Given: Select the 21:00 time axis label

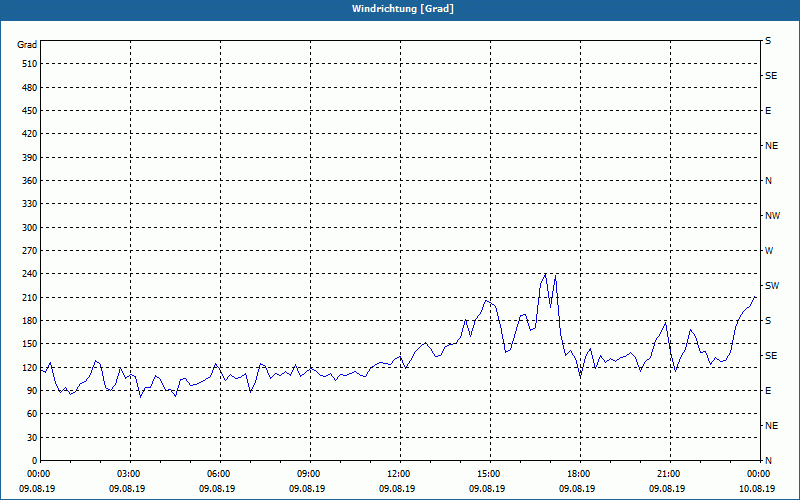Looking at the screenshot, I should coord(669,474).
